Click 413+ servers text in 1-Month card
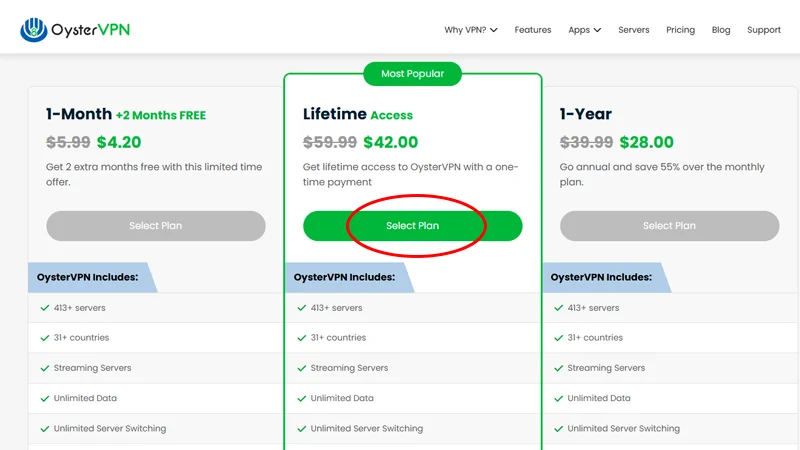 (x=80, y=308)
